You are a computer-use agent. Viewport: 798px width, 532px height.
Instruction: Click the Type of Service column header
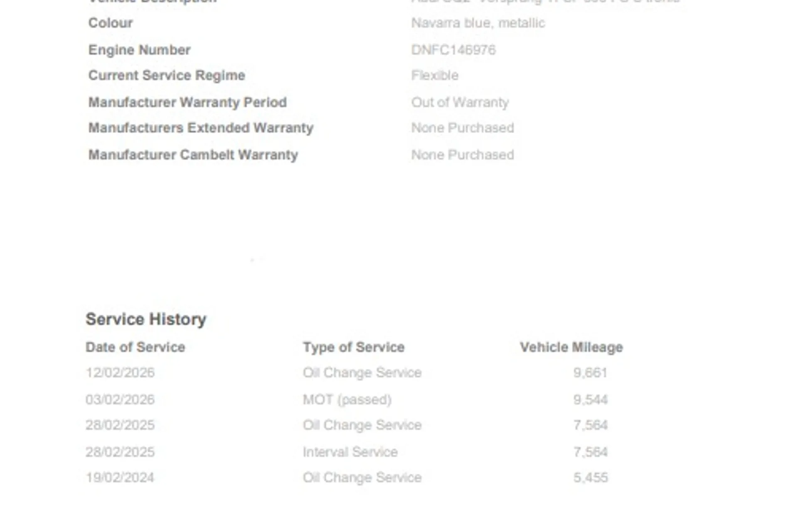point(353,347)
